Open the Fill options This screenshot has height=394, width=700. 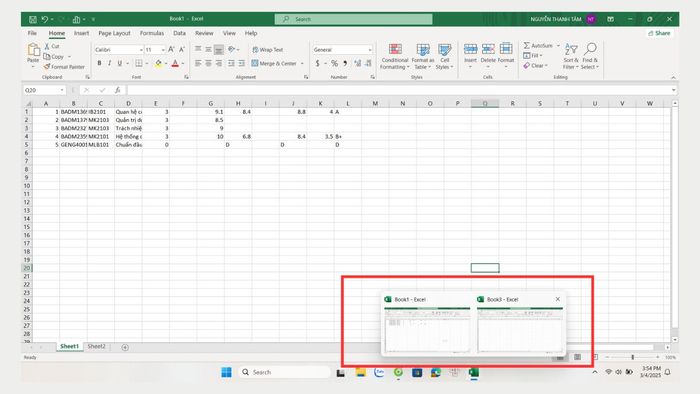coord(533,55)
